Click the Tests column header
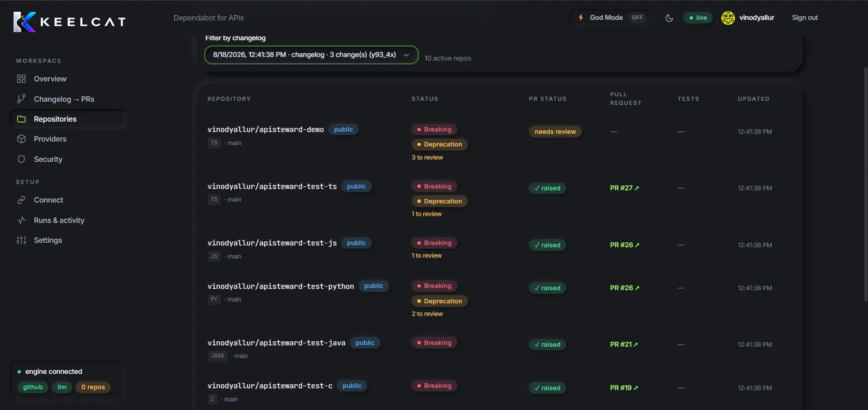 pos(688,99)
